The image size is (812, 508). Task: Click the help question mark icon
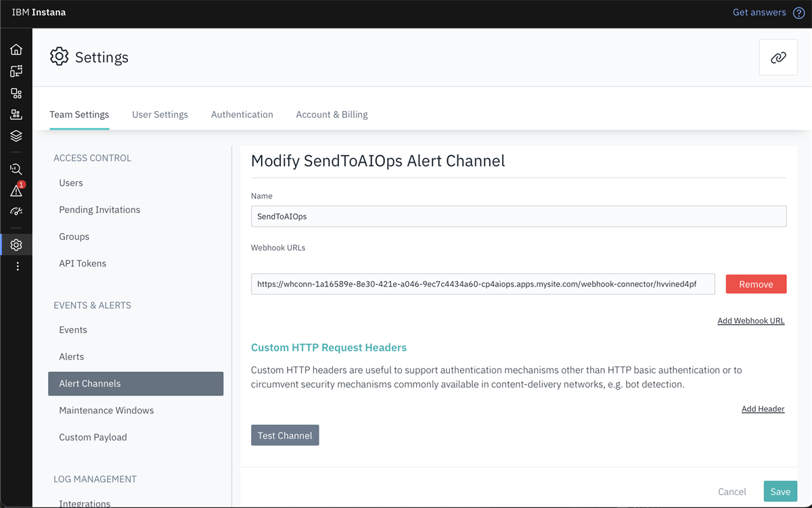click(x=798, y=13)
